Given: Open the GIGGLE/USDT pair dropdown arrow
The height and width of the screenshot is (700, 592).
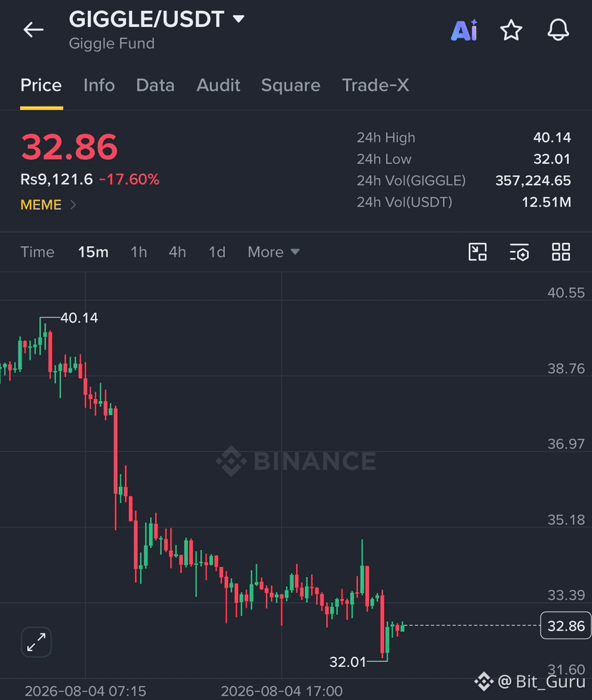Looking at the screenshot, I should click(239, 19).
